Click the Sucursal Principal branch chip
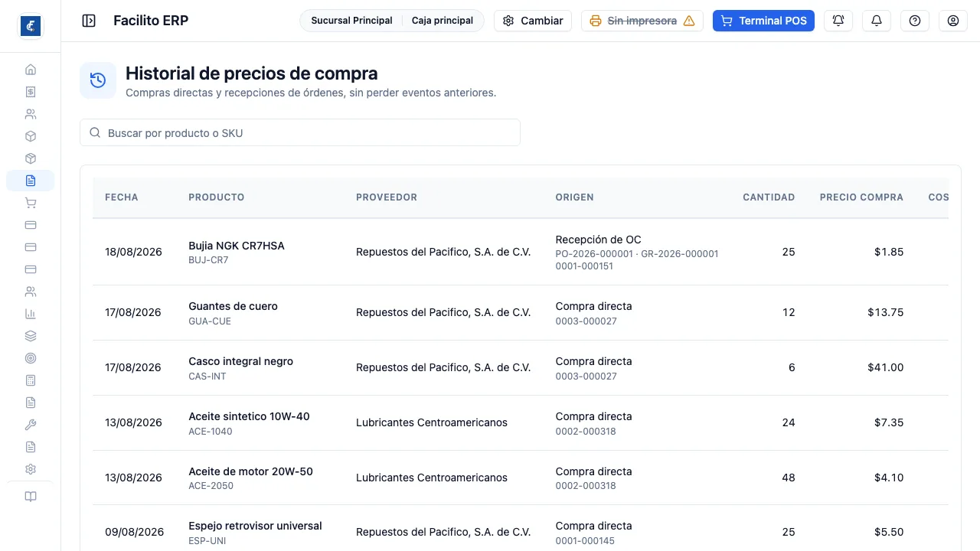The width and height of the screenshot is (980, 551). coord(351,21)
